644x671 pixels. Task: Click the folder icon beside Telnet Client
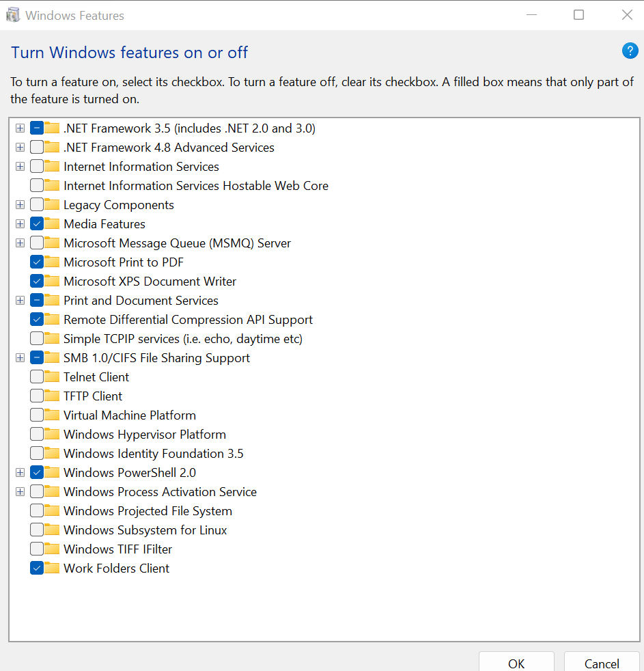pyautogui.click(x=52, y=376)
